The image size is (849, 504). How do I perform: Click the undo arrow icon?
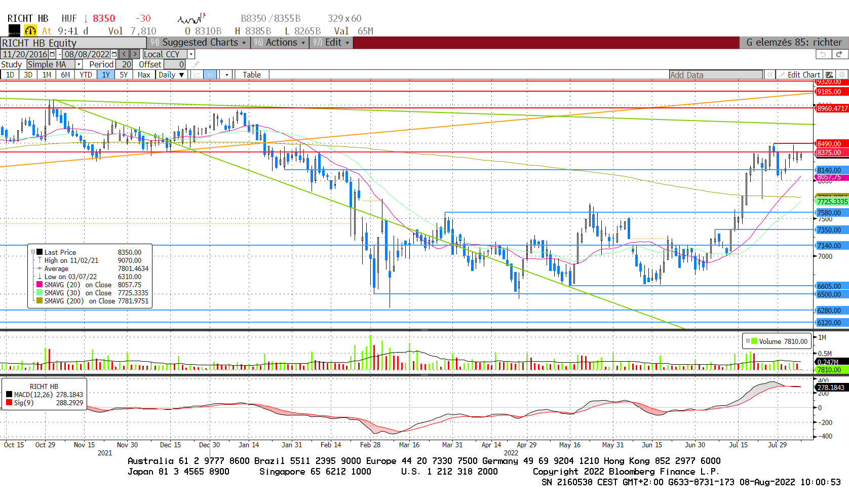coord(823,54)
